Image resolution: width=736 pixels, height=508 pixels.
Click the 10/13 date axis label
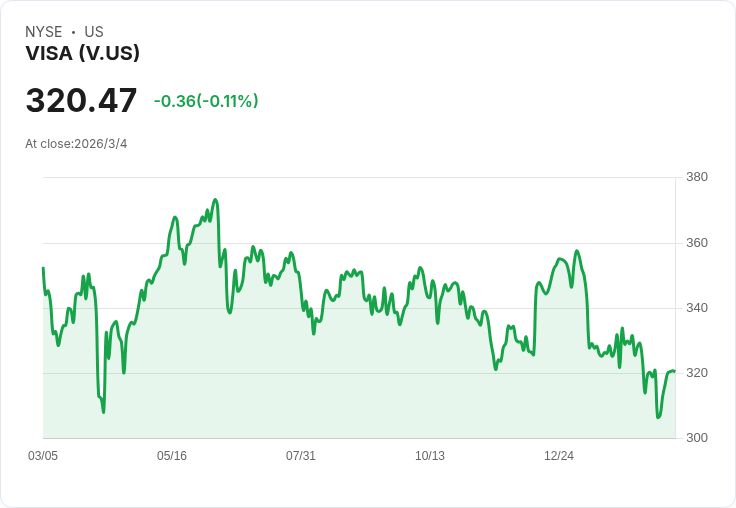(430, 456)
